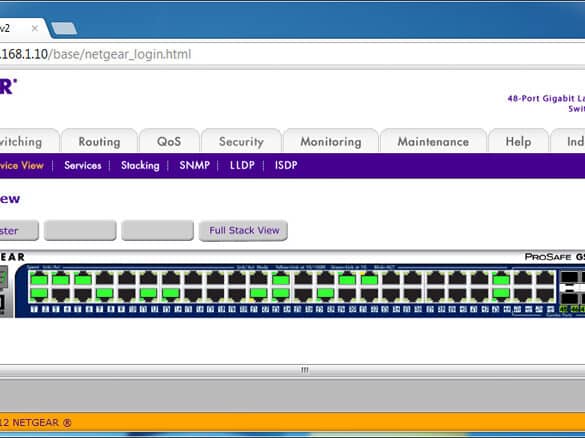
Task: Select active port 5 jack
Action: pos(83,279)
